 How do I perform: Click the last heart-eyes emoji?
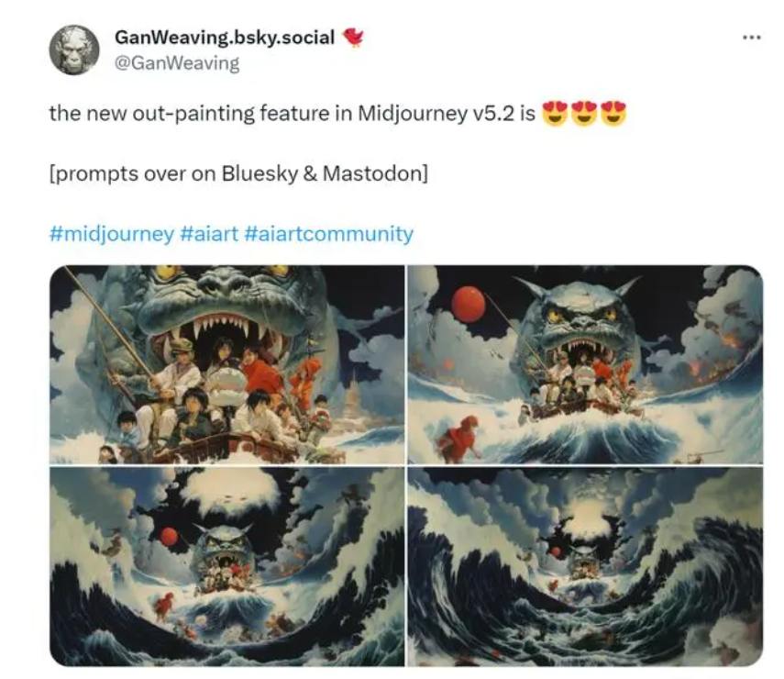pos(613,114)
